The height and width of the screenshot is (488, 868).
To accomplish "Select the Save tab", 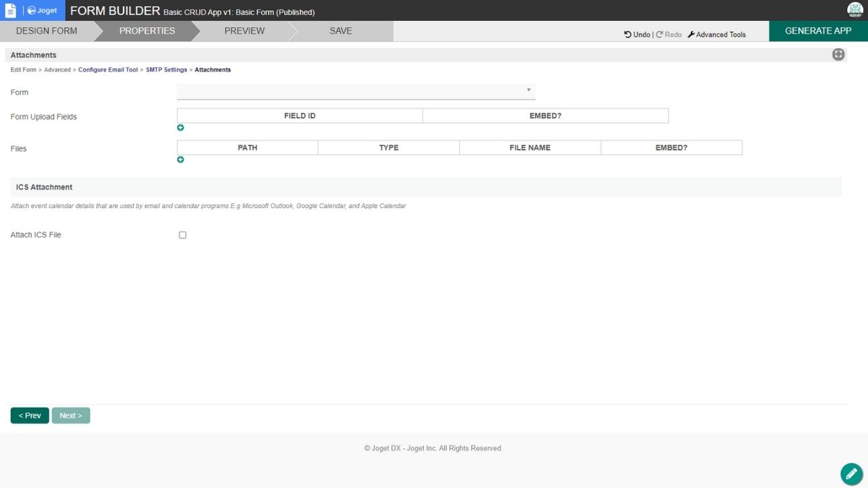I will click(x=340, y=31).
